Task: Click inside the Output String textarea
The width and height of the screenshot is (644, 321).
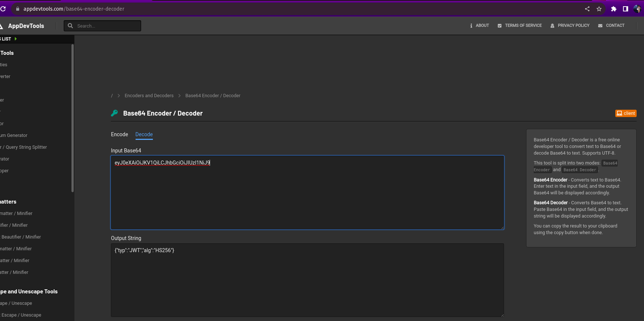Action: [307, 280]
